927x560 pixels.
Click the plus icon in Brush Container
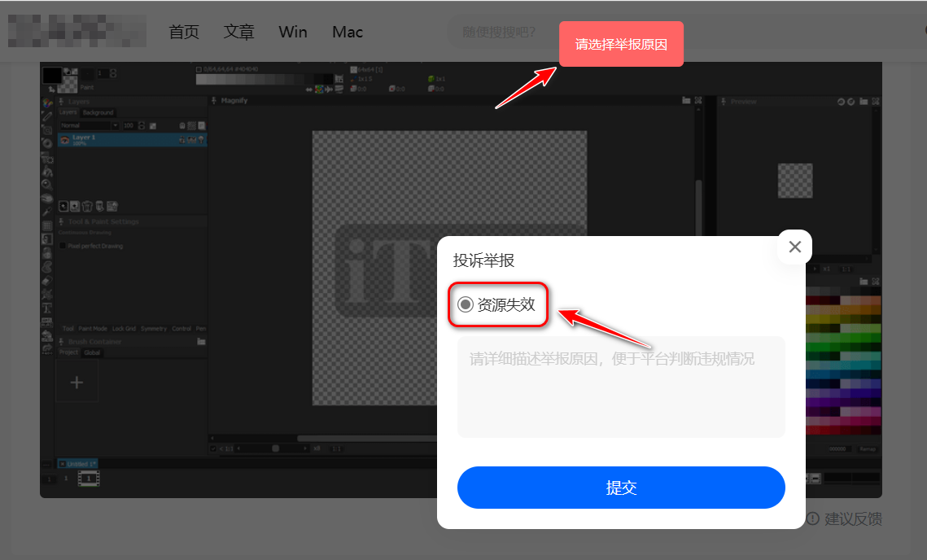pos(77,382)
